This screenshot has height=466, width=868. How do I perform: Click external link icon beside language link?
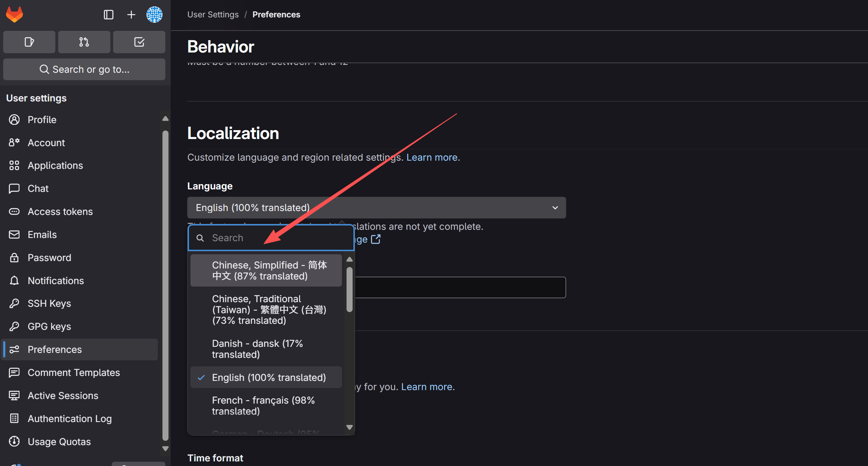click(376, 239)
